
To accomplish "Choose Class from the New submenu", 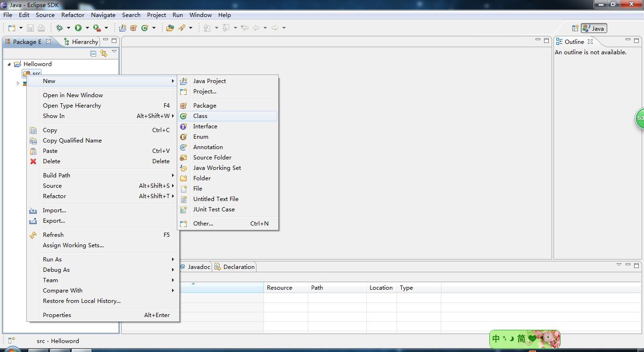I will tap(228, 116).
